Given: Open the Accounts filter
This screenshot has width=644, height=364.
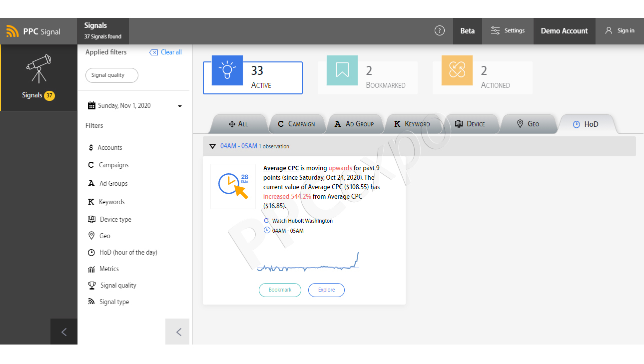Looking at the screenshot, I should click(x=105, y=148).
